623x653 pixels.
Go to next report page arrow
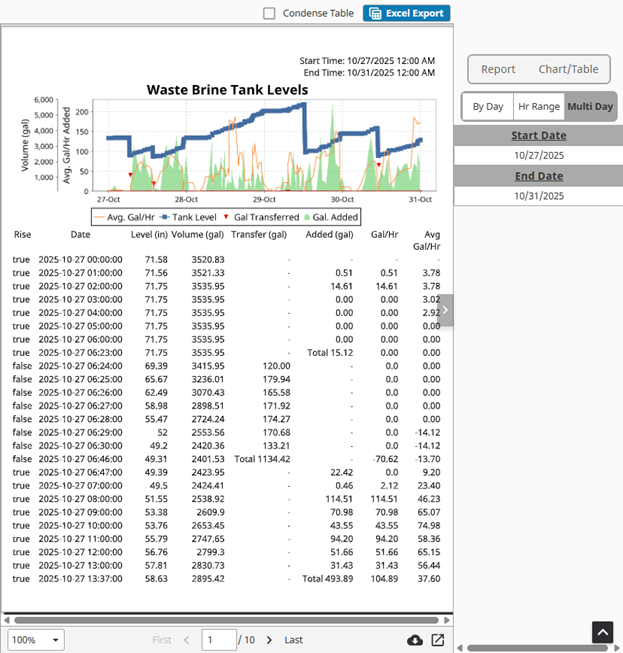pyautogui.click(x=268, y=640)
